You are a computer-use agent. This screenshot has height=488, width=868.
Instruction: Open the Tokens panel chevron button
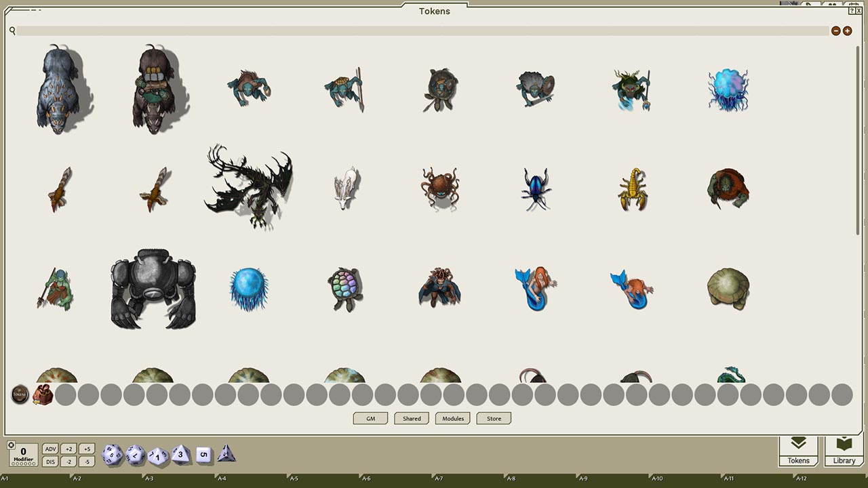[x=798, y=449]
